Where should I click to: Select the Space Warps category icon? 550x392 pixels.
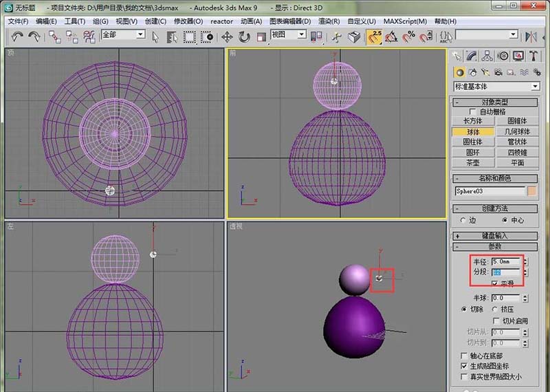tap(524, 72)
